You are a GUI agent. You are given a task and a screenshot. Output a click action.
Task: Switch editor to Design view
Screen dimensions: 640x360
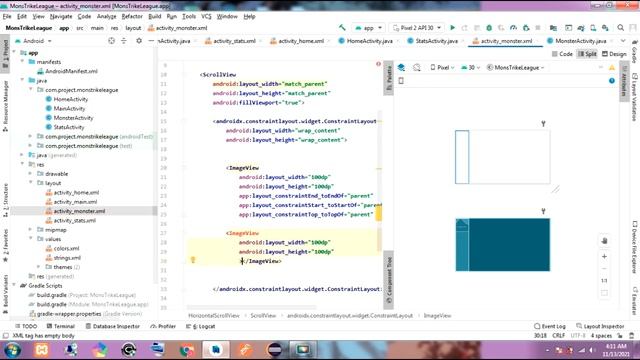pos(614,54)
